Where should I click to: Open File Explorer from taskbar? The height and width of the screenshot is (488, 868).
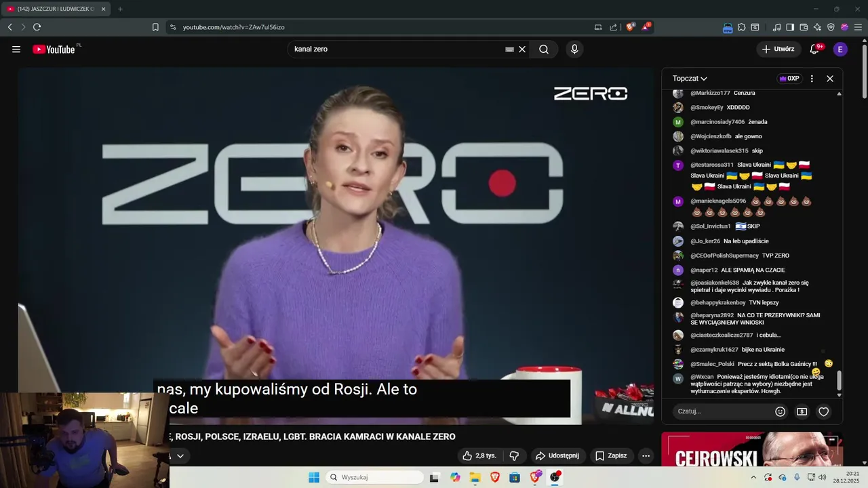475,477
